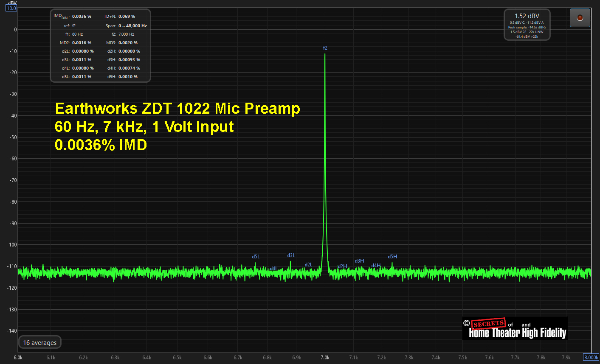Click the 6.0k frequency axis start label
Screen dimensions: 600x364
(18, 358)
